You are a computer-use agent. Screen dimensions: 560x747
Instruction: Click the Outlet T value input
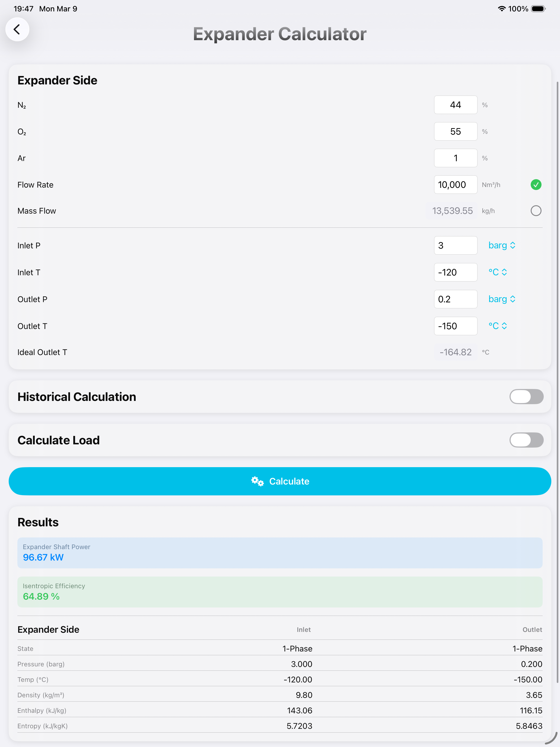coord(455,326)
